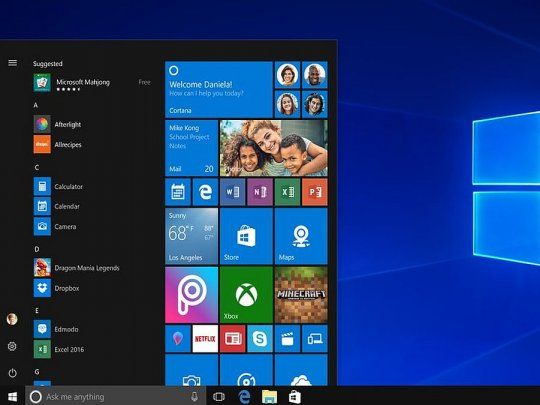Open the Skype tile
This screenshot has height=405, width=540.
tap(260, 339)
